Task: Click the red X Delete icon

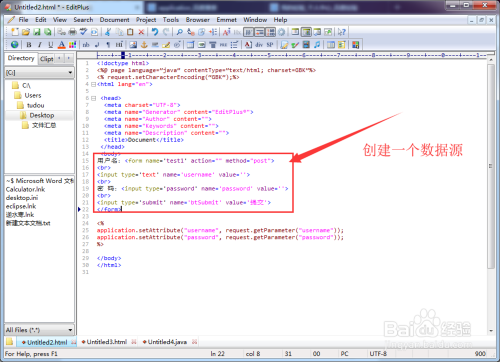Action: click(141, 32)
